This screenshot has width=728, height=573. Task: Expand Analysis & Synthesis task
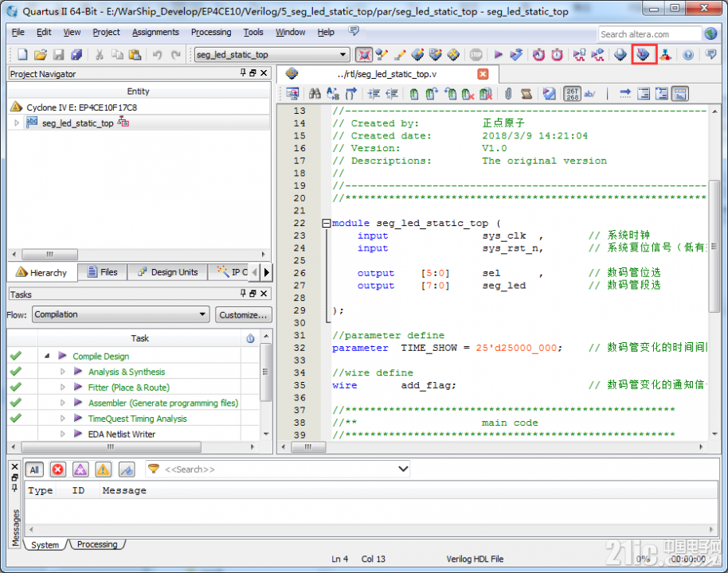click(x=63, y=372)
